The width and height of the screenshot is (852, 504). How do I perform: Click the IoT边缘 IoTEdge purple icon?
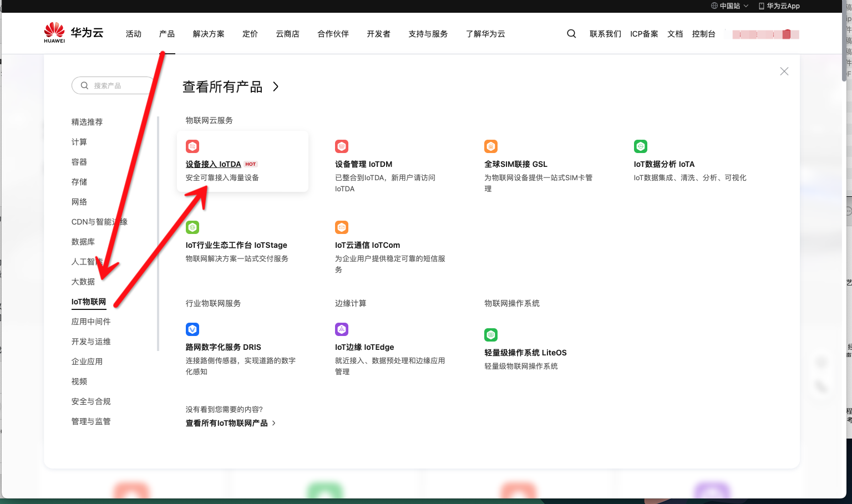[342, 329]
